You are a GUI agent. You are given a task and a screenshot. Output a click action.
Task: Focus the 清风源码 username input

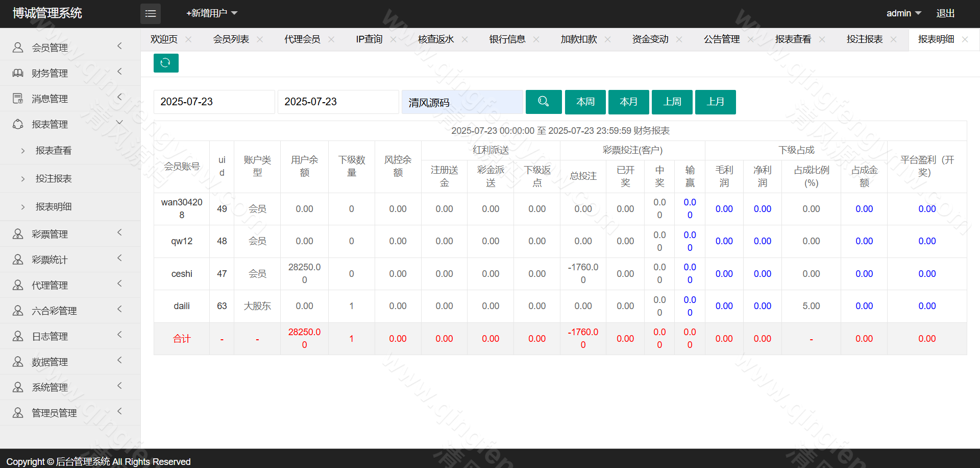coord(462,102)
